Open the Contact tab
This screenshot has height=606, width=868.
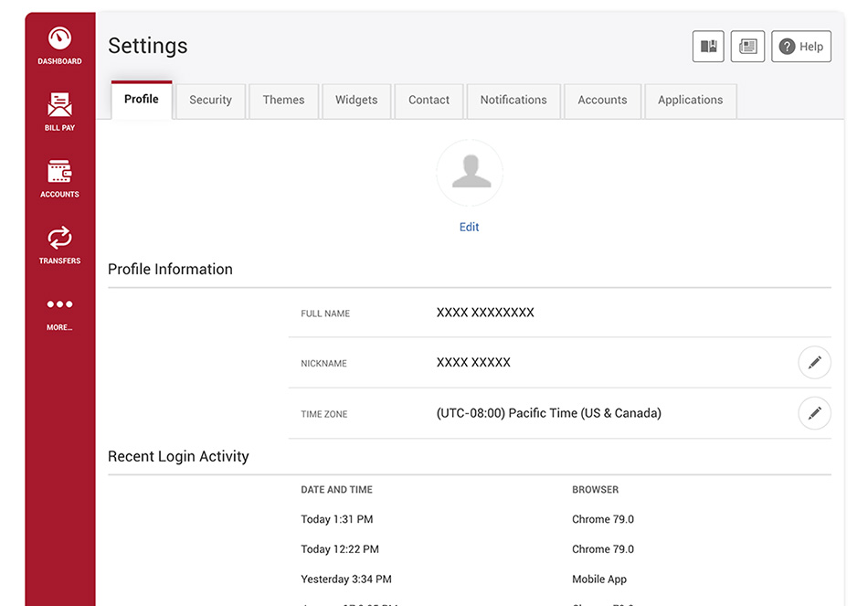click(429, 101)
